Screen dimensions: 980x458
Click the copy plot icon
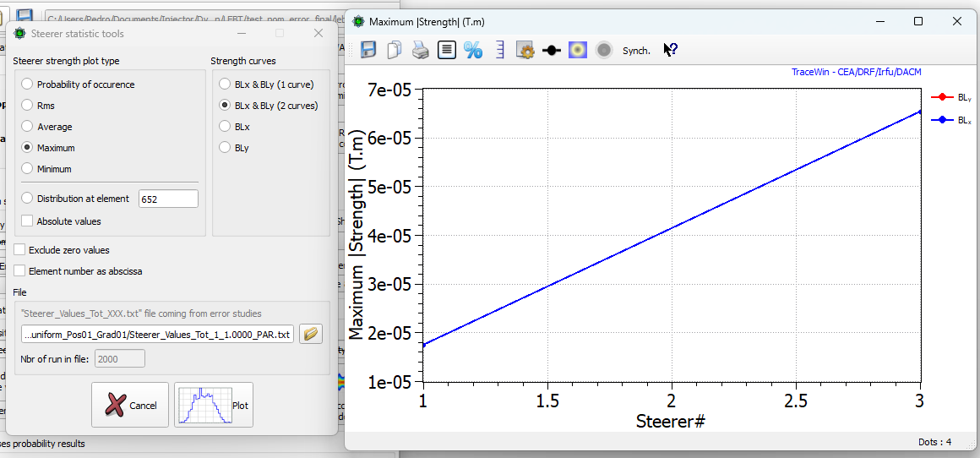(394, 51)
